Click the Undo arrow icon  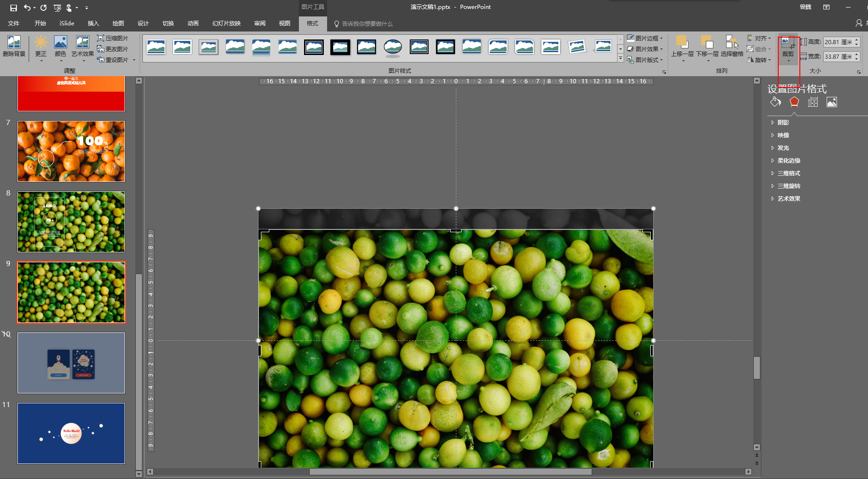(x=27, y=8)
